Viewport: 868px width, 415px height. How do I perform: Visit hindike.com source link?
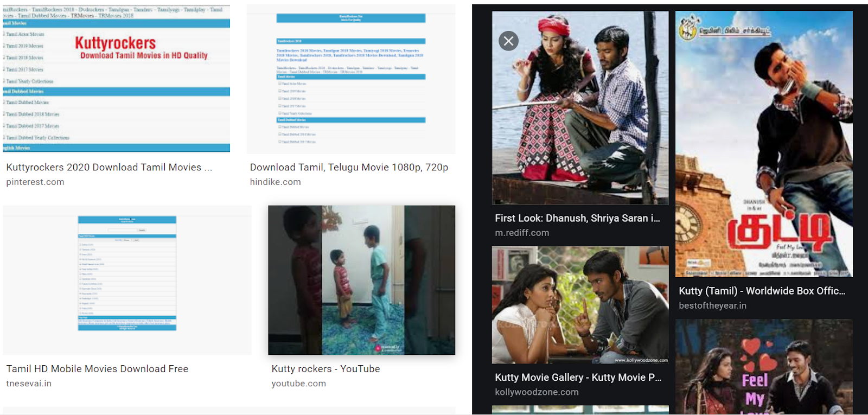275,182
